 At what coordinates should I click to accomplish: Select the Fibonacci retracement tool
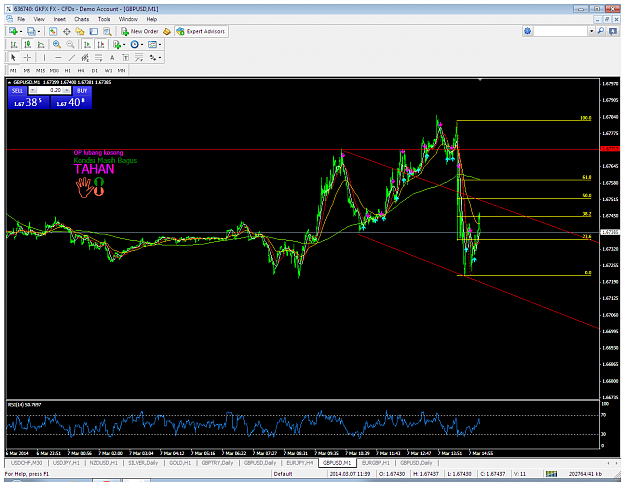coord(98,58)
